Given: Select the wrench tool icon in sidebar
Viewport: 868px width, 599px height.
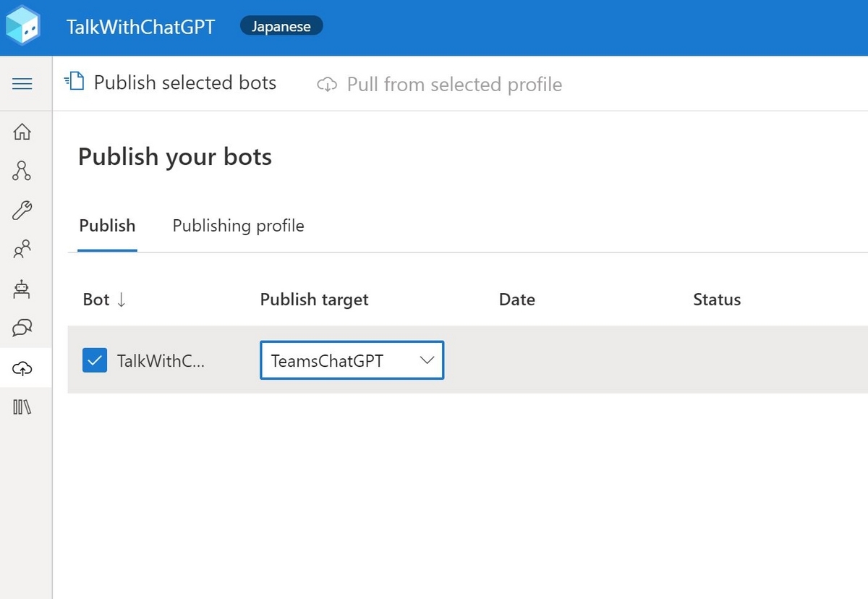Looking at the screenshot, I should point(22,211).
